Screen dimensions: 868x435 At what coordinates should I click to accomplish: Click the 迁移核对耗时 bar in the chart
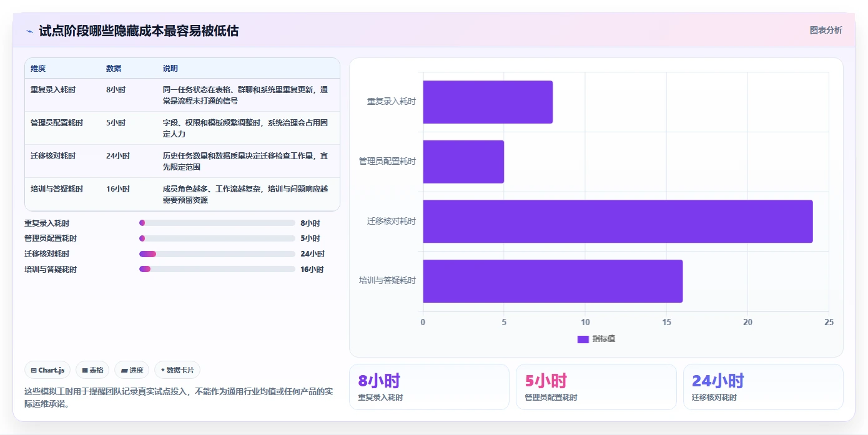[618, 221]
